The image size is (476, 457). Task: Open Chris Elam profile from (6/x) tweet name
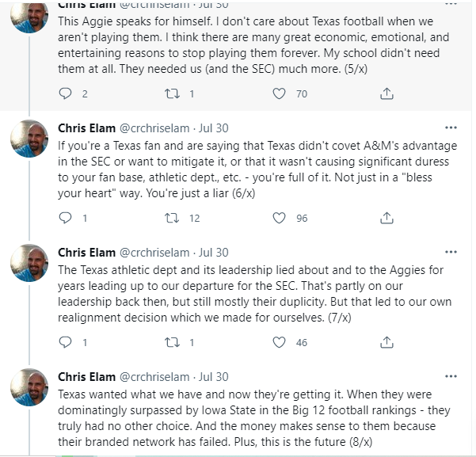86,128
